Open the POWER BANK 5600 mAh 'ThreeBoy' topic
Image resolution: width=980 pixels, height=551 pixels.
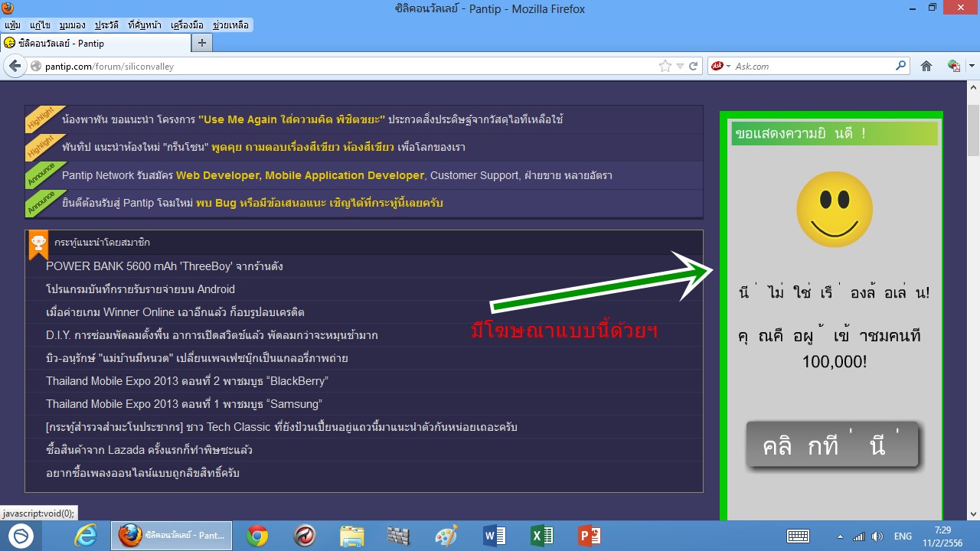[x=165, y=266]
